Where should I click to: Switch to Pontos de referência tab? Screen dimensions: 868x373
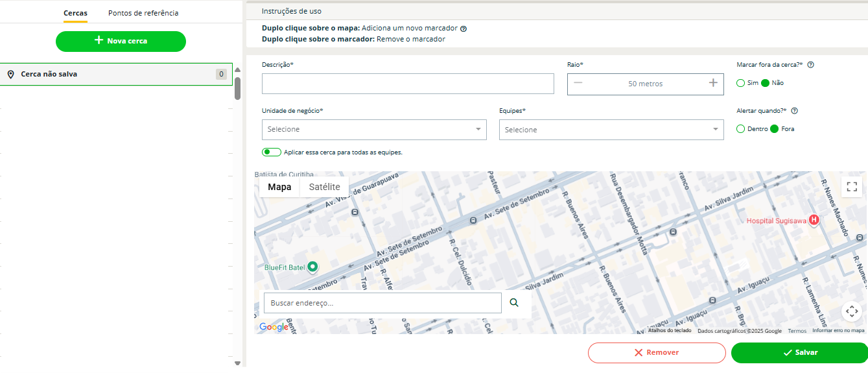143,13
